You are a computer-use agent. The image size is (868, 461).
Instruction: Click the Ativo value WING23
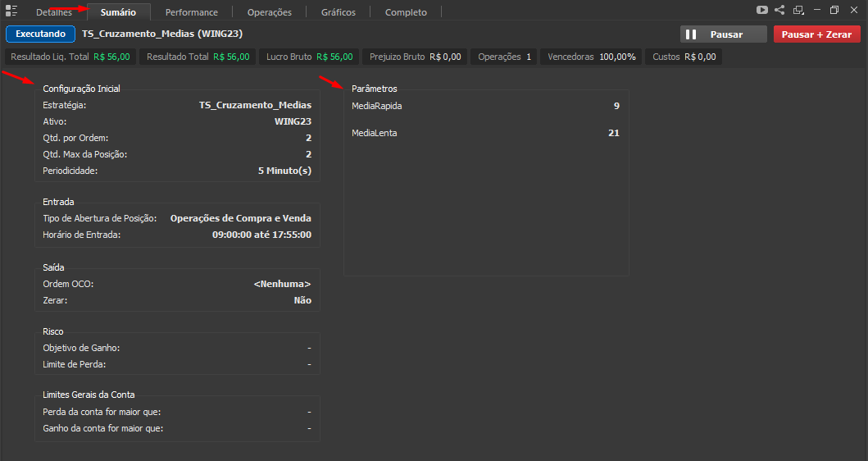pyautogui.click(x=293, y=121)
